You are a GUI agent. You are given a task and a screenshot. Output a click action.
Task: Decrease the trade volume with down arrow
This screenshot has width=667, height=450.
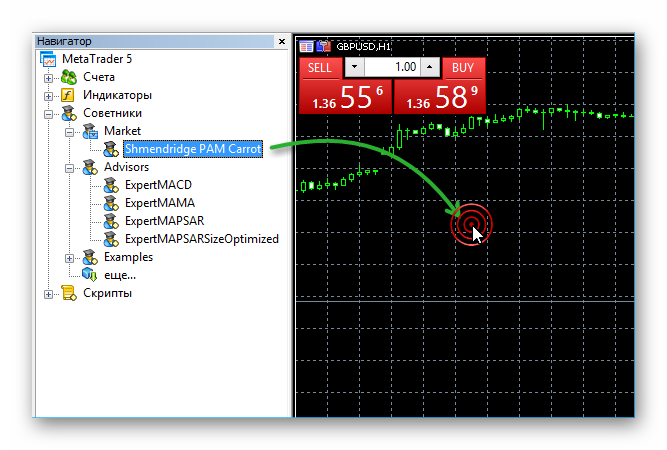tap(354, 67)
